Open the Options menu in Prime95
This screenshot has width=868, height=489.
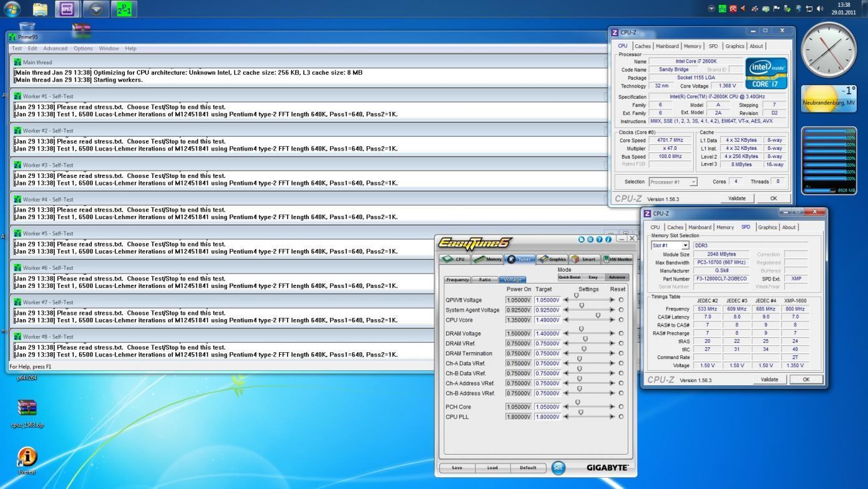tap(83, 48)
